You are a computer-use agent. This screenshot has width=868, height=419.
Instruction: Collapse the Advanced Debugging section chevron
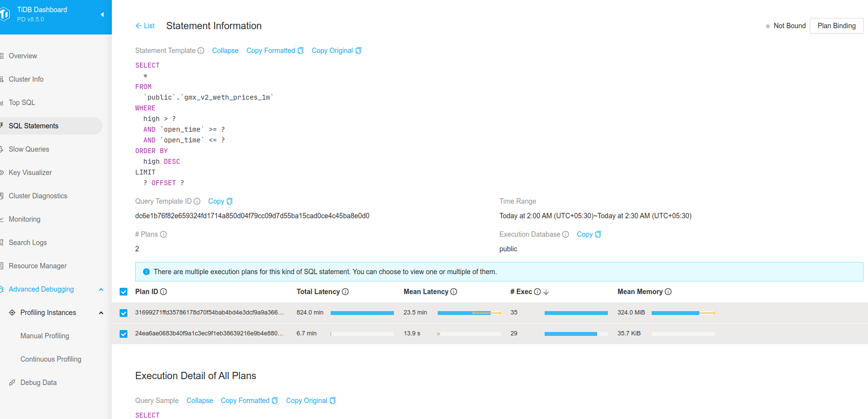tap(101, 289)
